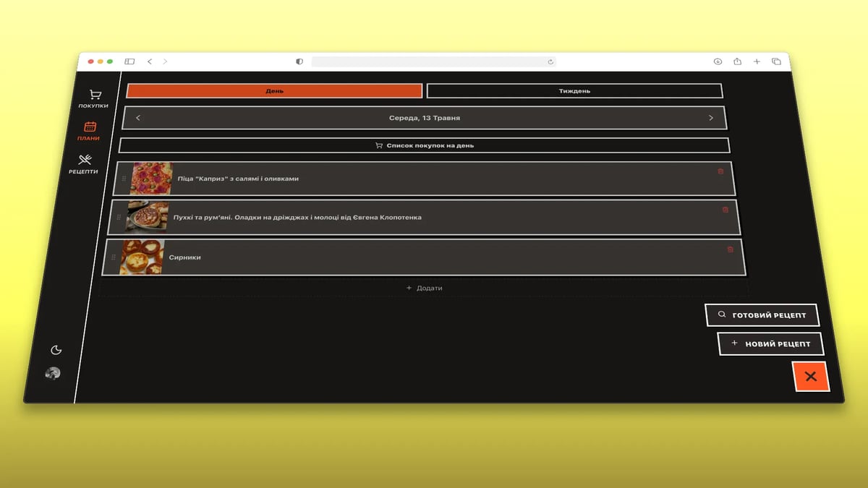Choose Готовий рецепт
The image size is (868, 488).
coord(762,315)
